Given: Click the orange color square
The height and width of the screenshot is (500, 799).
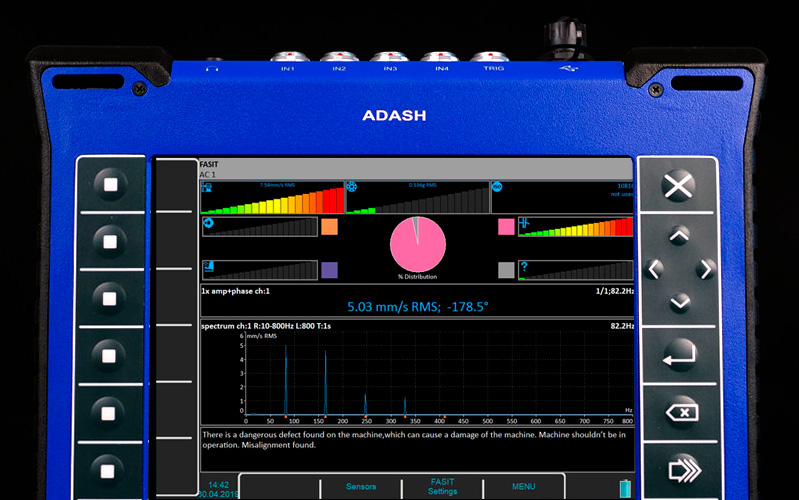Looking at the screenshot, I should 329,227.
